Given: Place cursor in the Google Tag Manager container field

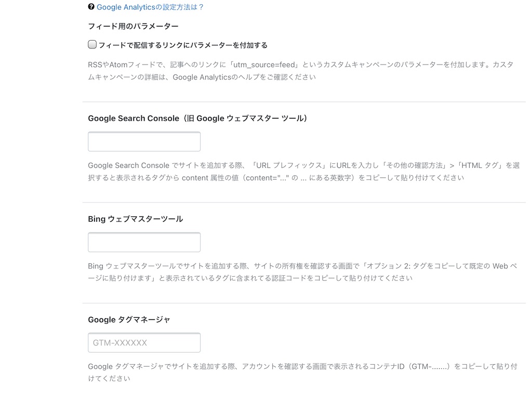Looking at the screenshot, I should [144, 342].
